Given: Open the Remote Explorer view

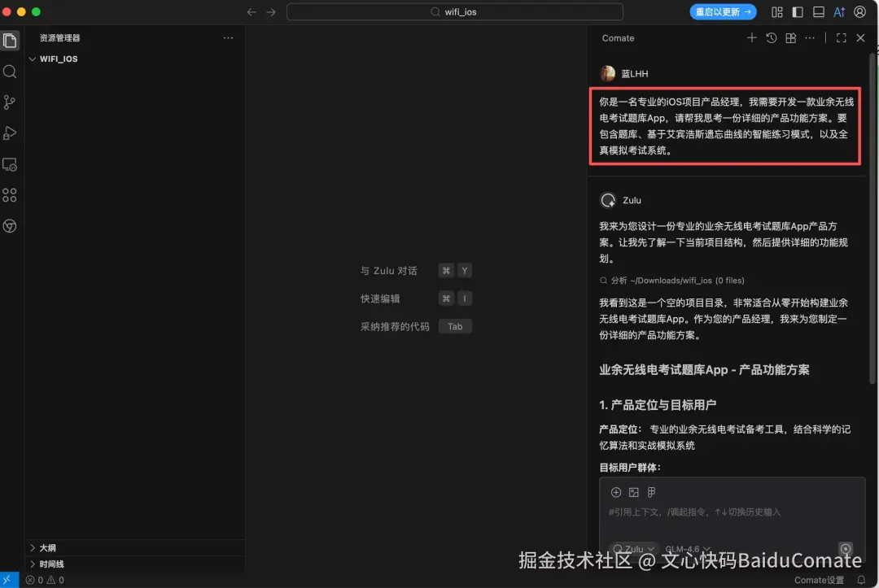Looking at the screenshot, I should (x=10, y=164).
